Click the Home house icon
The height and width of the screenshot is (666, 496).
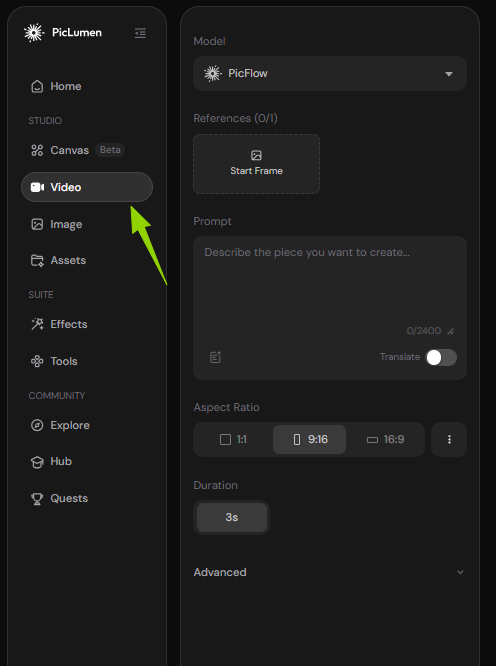37,86
